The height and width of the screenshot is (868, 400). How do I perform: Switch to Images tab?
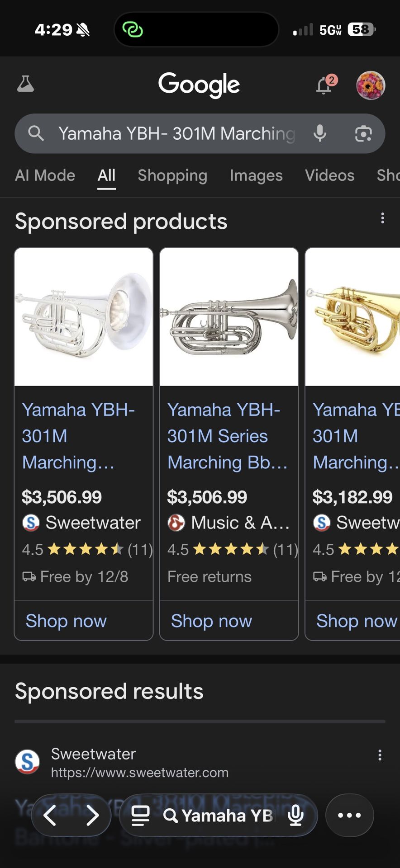coord(256,175)
